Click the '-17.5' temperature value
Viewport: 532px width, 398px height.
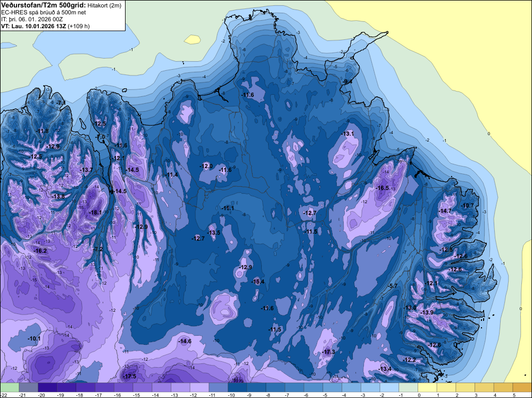point(129,376)
